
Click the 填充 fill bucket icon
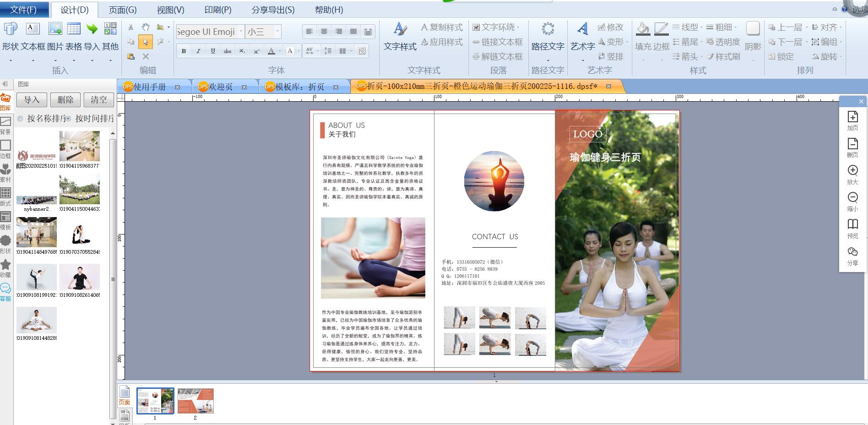coord(643,29)
